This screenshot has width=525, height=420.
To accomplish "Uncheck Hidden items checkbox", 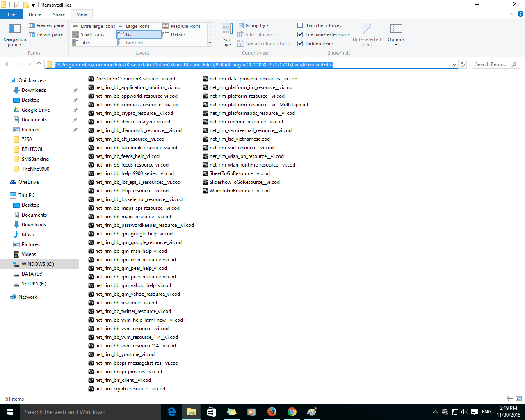I will pyautogui.click(x=300, y=43).
